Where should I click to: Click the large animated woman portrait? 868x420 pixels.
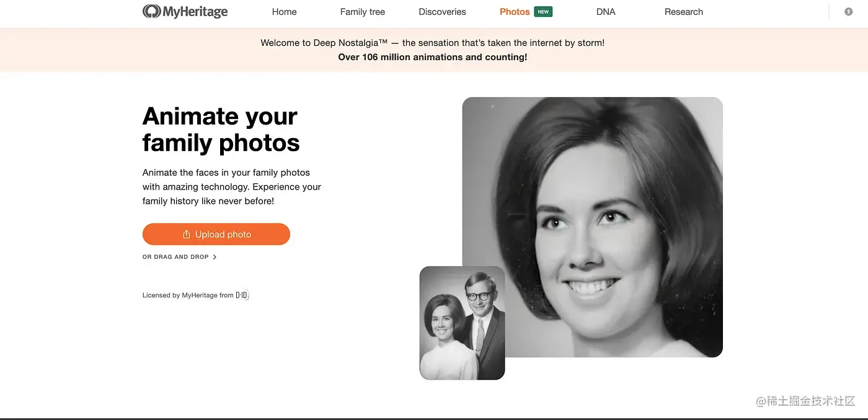592,227
